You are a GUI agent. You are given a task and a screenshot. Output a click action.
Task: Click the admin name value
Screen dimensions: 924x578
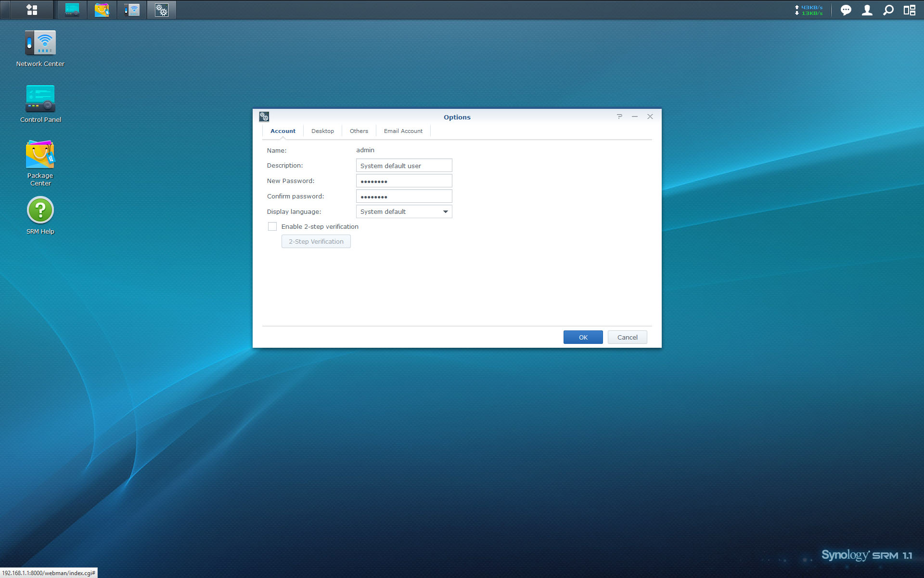click(365, 150)
